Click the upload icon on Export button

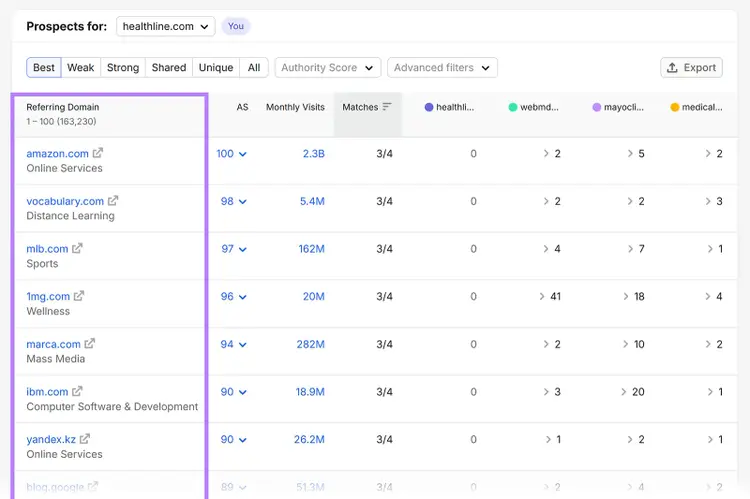(672, 67)
